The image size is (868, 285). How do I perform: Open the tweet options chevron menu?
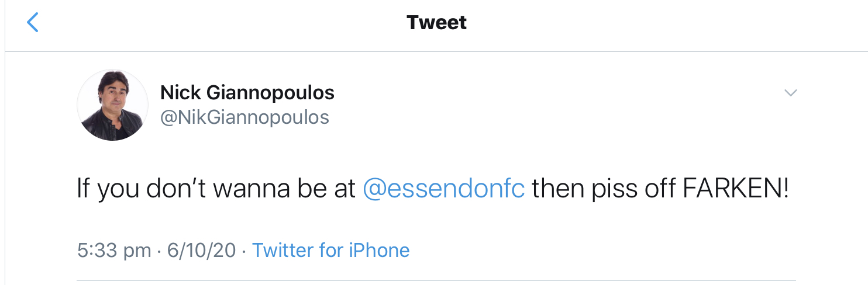pos(791,93)
